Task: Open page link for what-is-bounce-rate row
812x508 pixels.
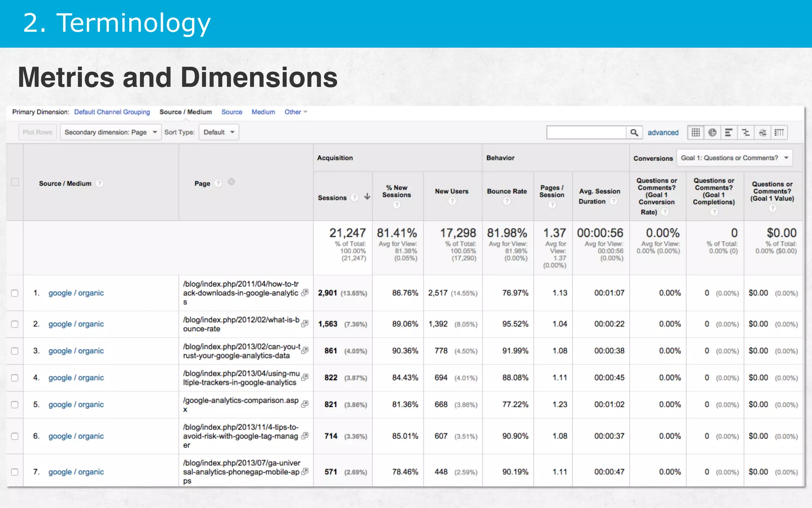Action: pos(304,324)
